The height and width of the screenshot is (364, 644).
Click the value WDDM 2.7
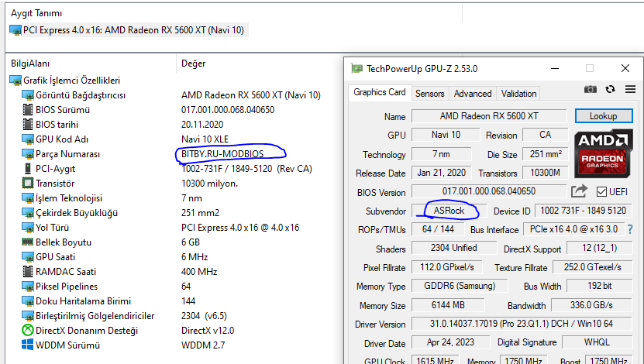[x=203, y=345]
